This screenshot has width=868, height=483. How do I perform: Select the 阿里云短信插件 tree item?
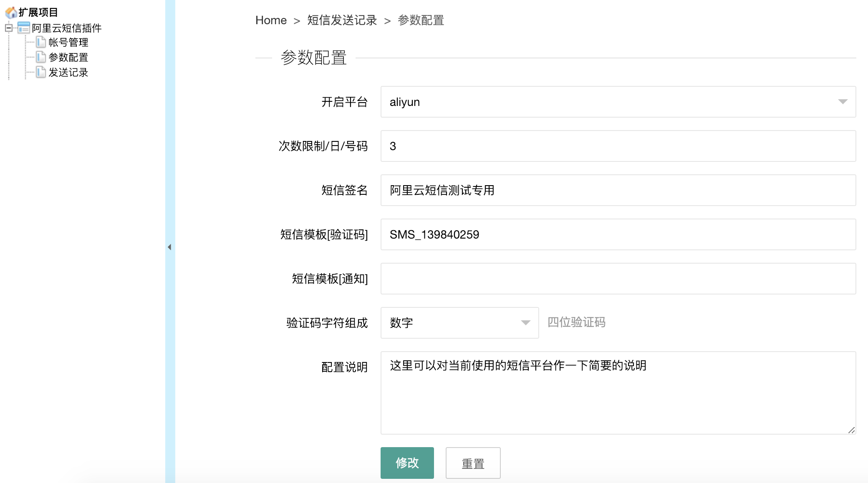[x=67, y=28]
